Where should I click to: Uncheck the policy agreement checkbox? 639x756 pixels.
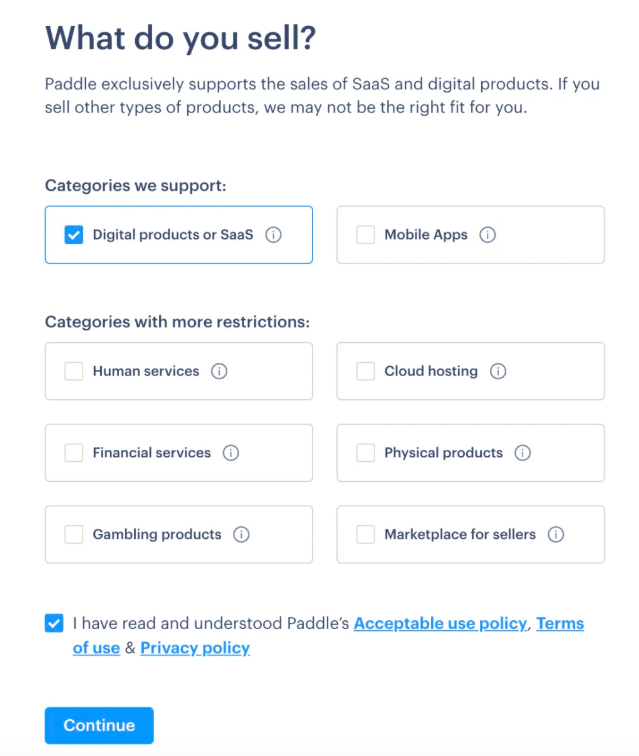(54, 623)
